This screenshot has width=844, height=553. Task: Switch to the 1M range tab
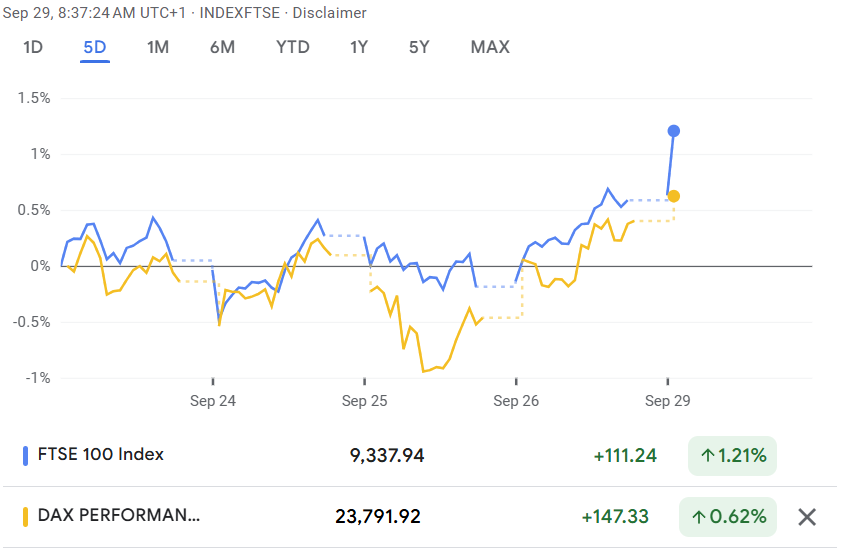coord(157,47)
